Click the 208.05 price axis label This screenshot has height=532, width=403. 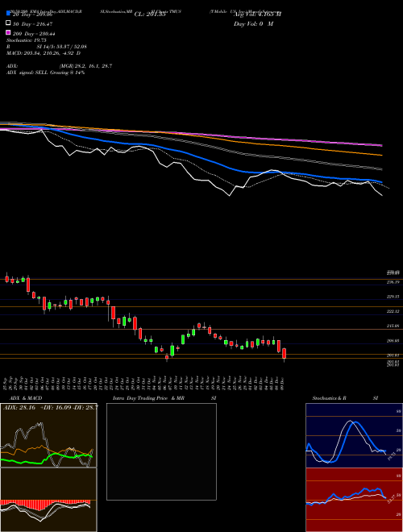[393, 340]
